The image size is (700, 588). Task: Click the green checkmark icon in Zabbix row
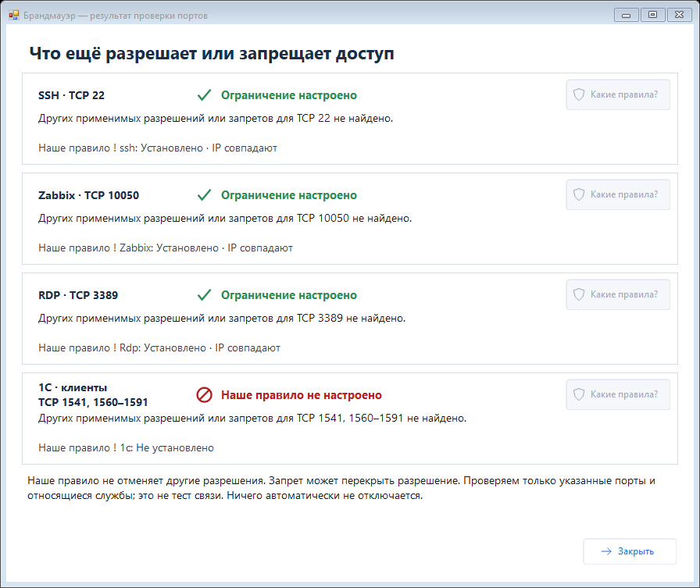coord(204,195)
